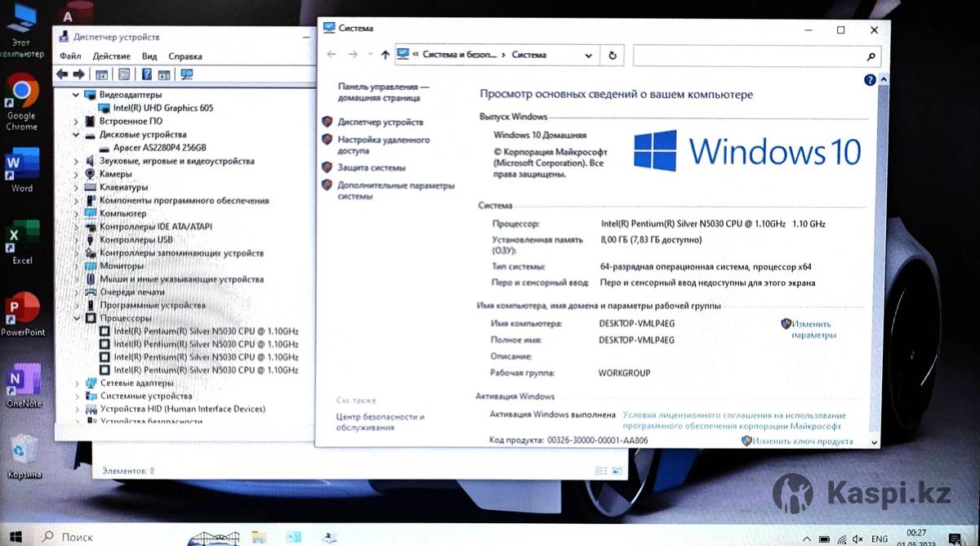Collapse Дисковые устройства node
980x546 pixels.
pos(77,134)
